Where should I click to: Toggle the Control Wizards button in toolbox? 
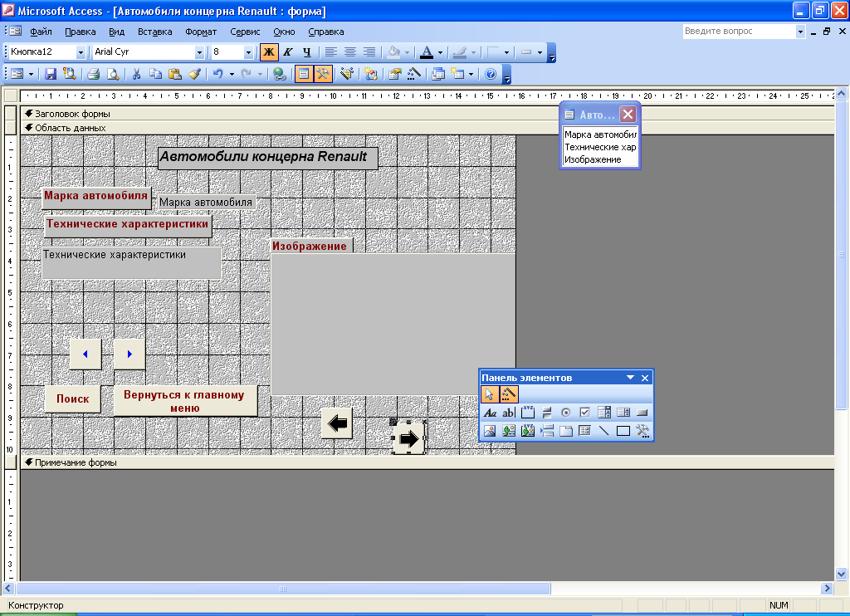pos(509,394)
